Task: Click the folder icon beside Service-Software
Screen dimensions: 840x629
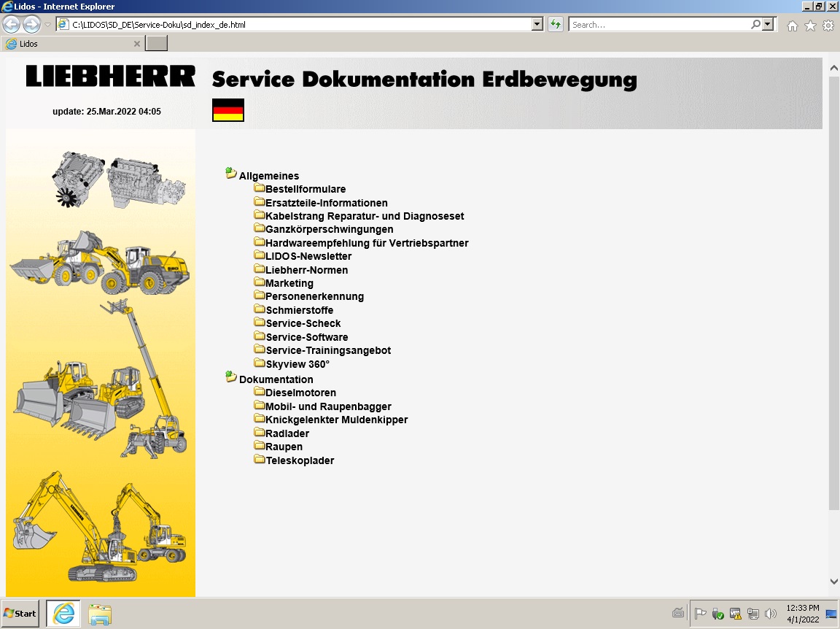Action: [x=260, y=336]
